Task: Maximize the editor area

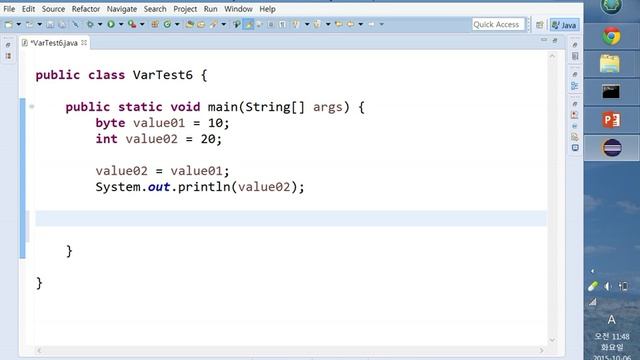Action: (555, 40)
